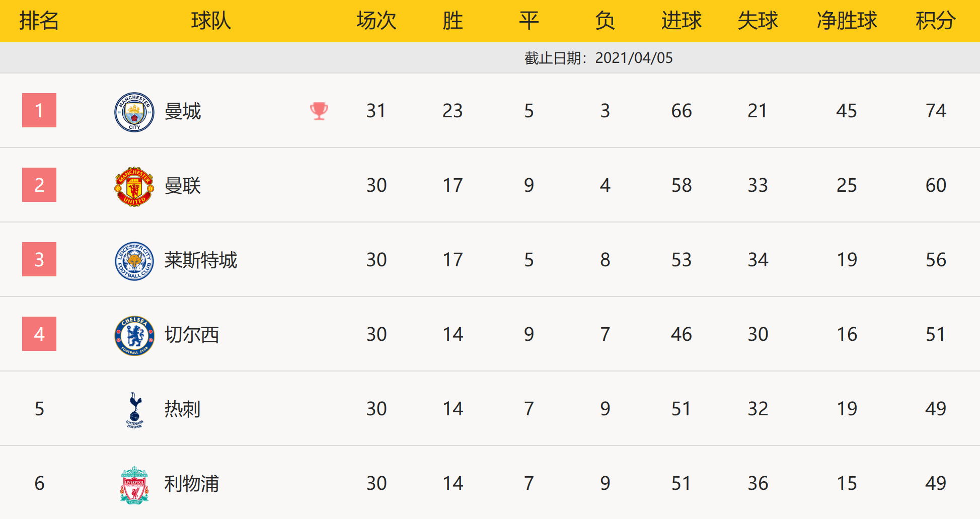
Task: Click the red rank 1 badge
Action: click(39, 110)
